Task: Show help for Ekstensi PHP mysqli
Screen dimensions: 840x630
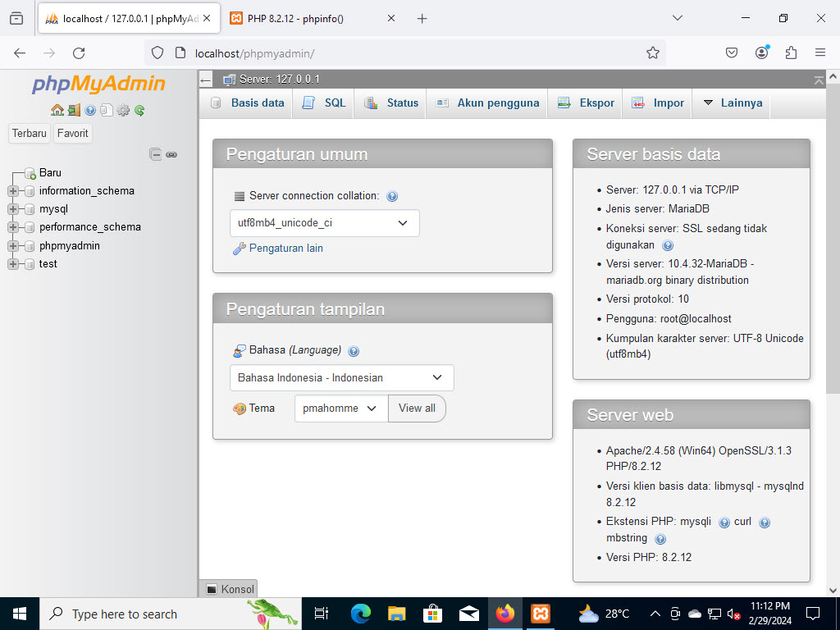Action: (x=724, y=522)
